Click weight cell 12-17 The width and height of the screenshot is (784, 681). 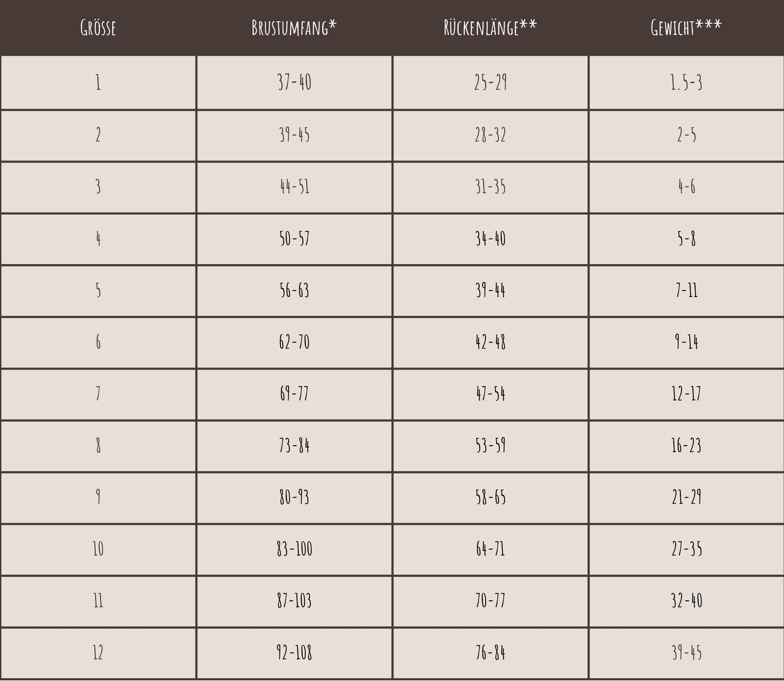686,394
